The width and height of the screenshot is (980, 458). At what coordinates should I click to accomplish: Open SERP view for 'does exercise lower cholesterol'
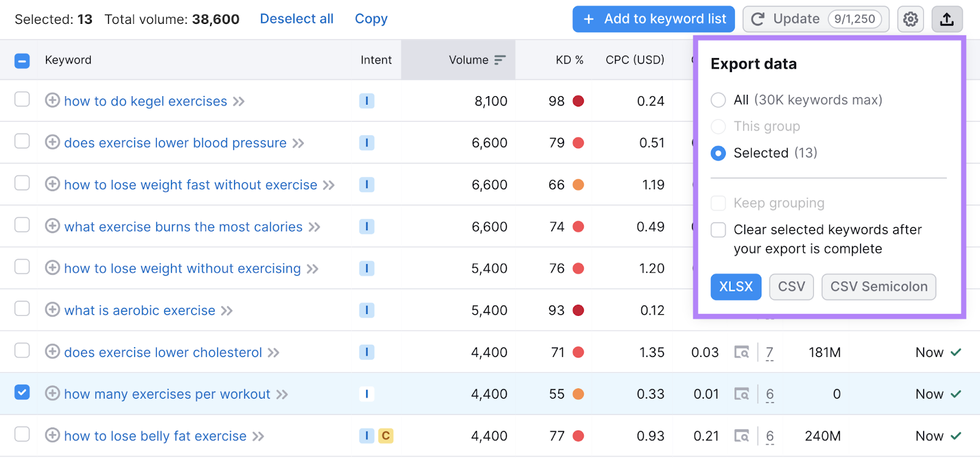742,353
